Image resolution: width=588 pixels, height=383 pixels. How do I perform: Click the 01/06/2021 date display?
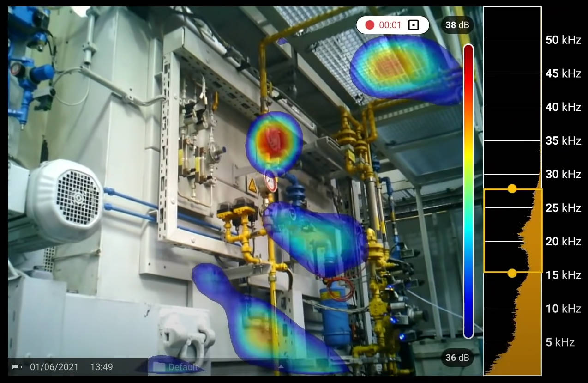[54, 367]
